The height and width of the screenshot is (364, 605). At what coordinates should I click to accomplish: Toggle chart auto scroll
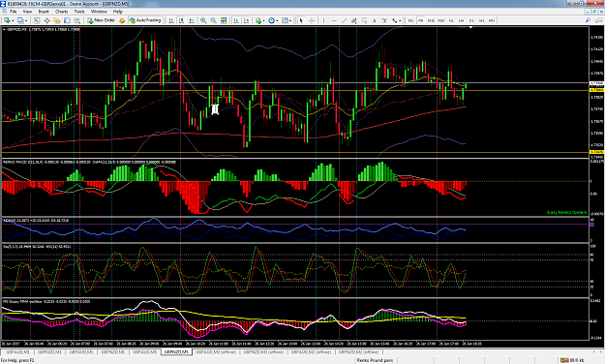click(x=236, y=20)
